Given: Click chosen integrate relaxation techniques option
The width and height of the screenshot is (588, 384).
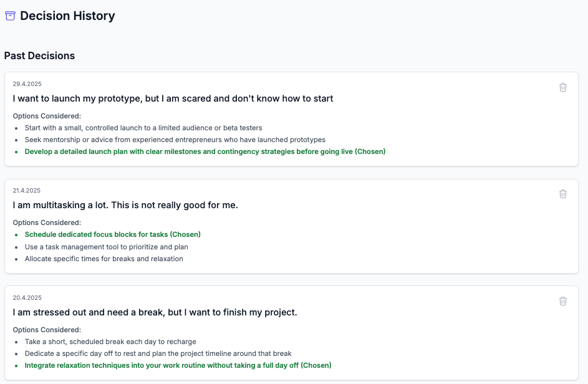Looking at the screenshot, I should 178,365.
